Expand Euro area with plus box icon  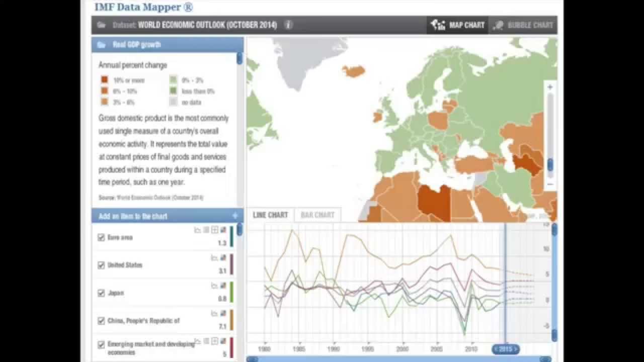[x=215, y=230]
